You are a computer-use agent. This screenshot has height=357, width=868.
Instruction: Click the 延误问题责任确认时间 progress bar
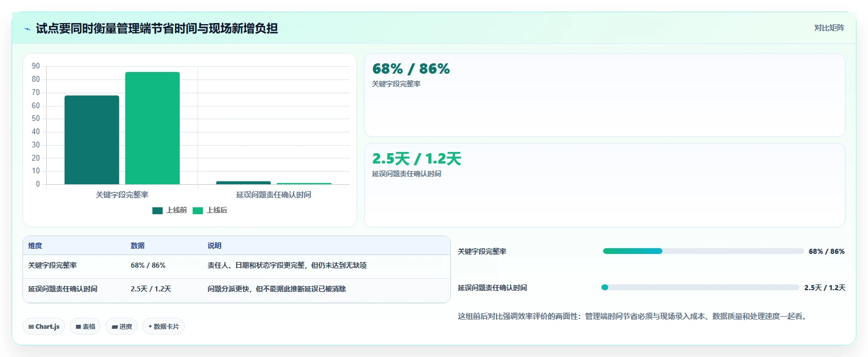(x=700, y=287)
